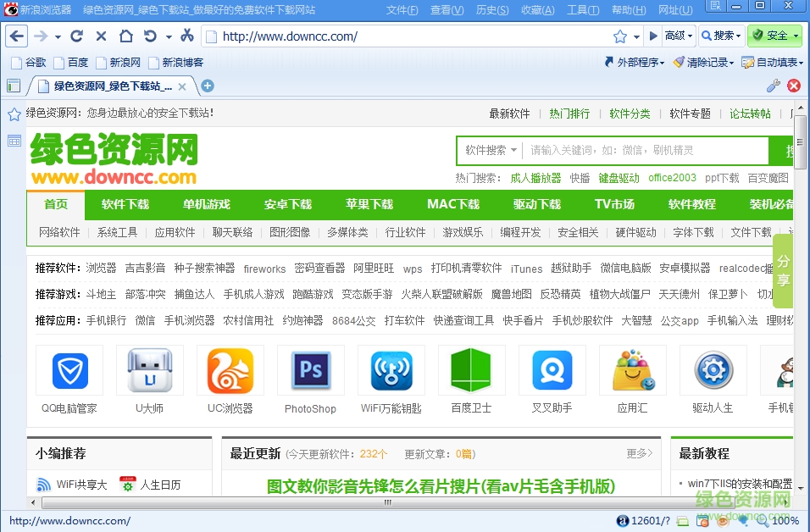Open the sidebar favorites star icon
The width and height of the screenshot is (810, 532).
point(14,115)
